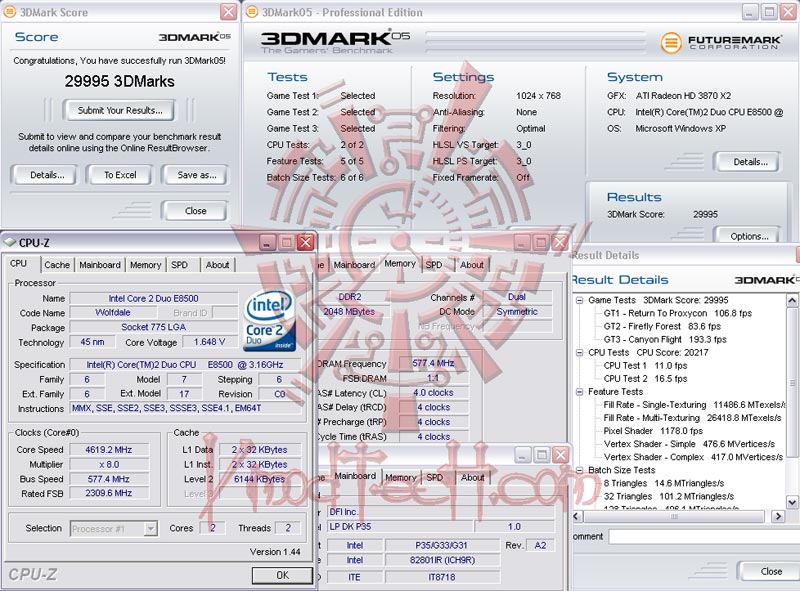Select About tab in mainboard CPU-Z window
Screen dimensions: 800x591
tap(472, 478)
